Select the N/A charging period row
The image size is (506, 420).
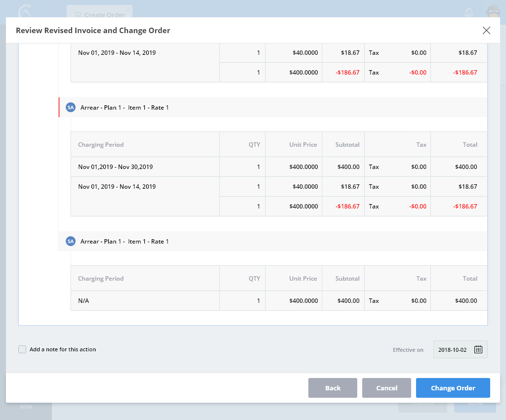84,300
